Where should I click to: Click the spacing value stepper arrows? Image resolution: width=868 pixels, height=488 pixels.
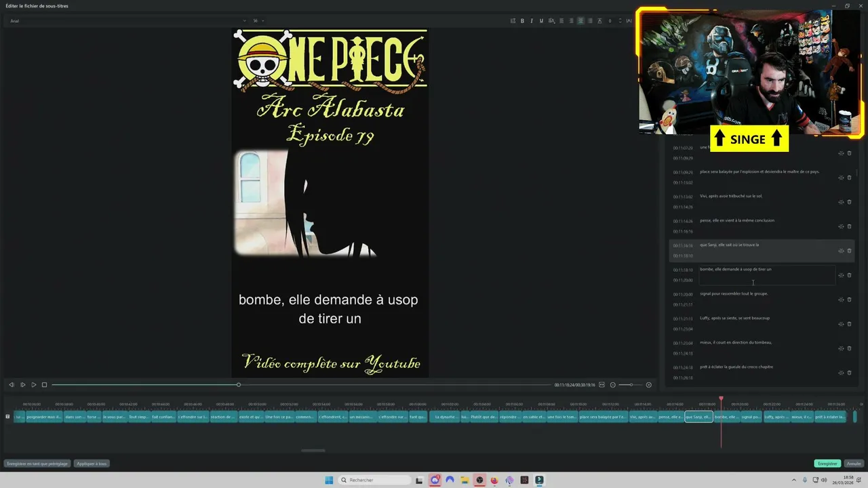pos(620,21)
